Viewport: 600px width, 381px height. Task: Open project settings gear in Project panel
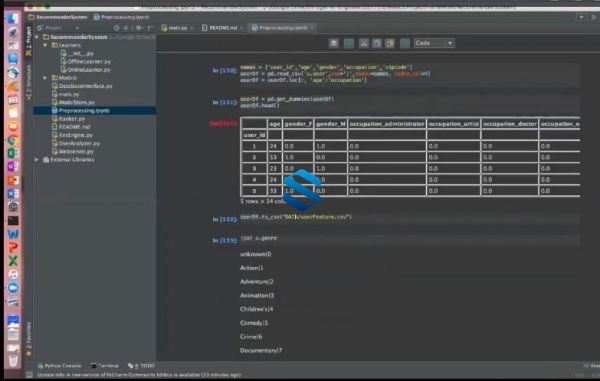coord(139,28)
